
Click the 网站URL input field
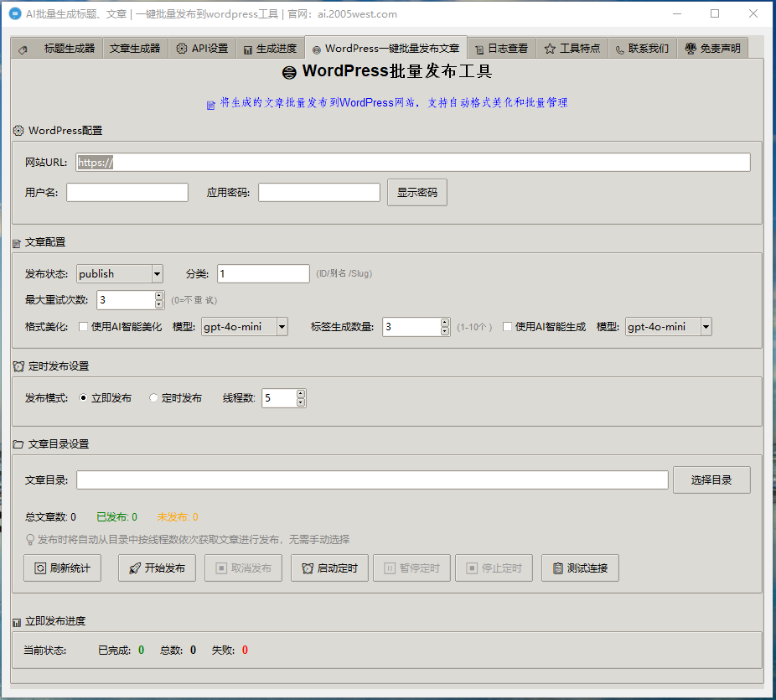[x=412, y=163]
